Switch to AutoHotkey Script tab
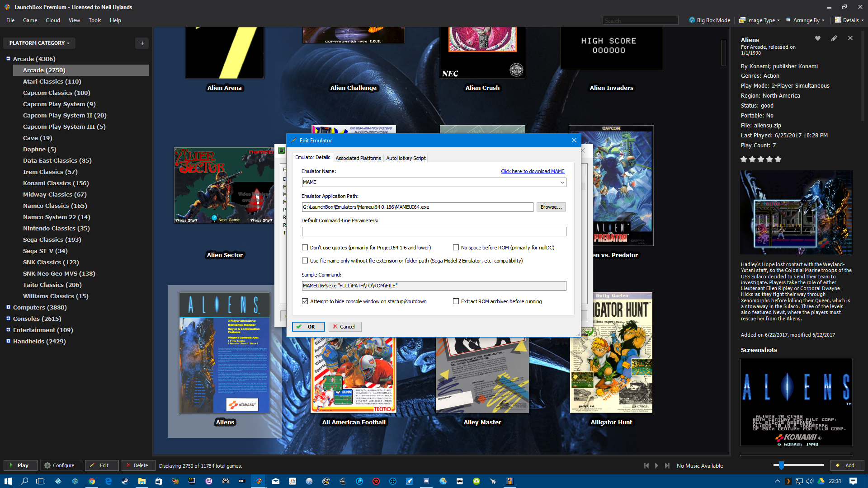Viewport: 868px width, 488px height. pos(406,158)
